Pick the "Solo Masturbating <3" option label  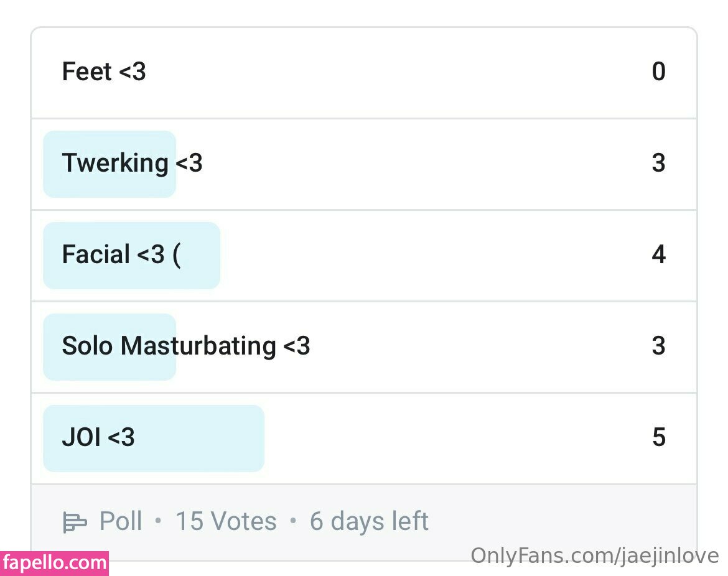[185, 346]
